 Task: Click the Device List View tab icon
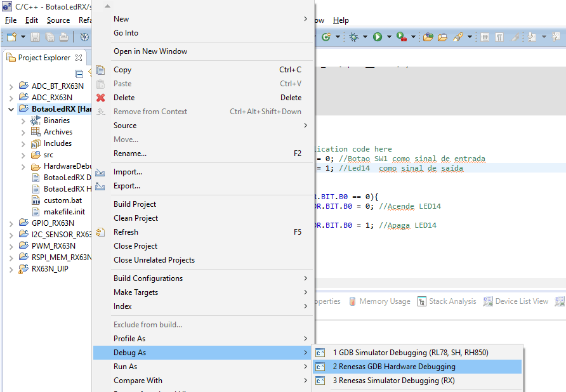point(488,301)
